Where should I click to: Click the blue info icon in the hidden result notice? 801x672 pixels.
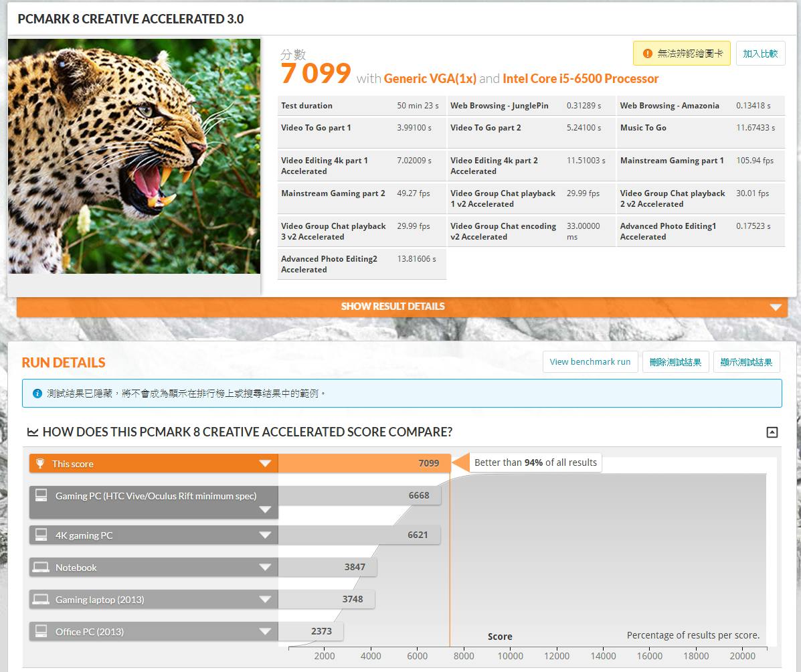pyautogui.click(x=37, y=394)
